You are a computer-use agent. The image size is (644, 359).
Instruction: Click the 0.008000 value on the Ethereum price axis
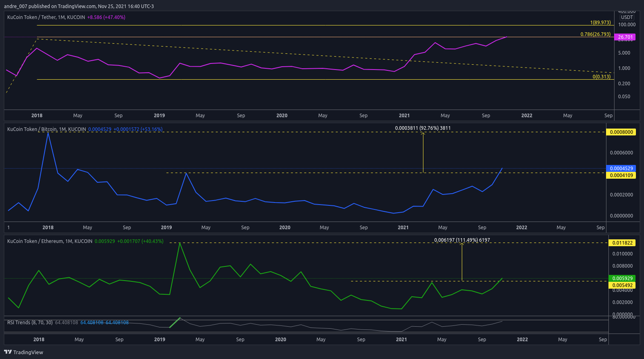(623, 266)
